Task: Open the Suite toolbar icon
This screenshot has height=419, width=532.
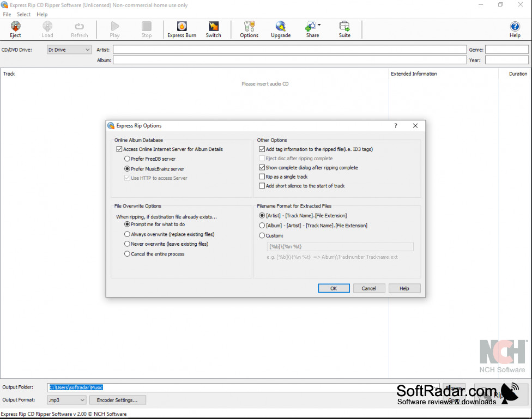Action: (x=344, y=29)
